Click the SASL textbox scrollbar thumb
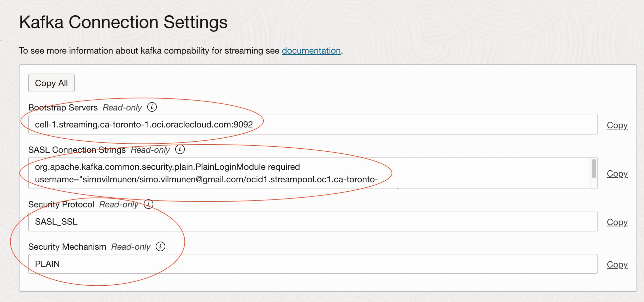Screen dimensions: 644x302 tap(594, 169)
